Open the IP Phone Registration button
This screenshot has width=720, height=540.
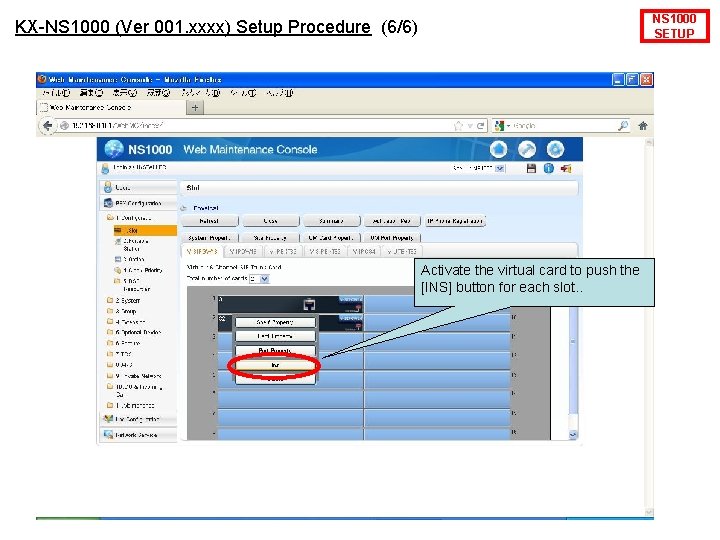pos(455,221)
